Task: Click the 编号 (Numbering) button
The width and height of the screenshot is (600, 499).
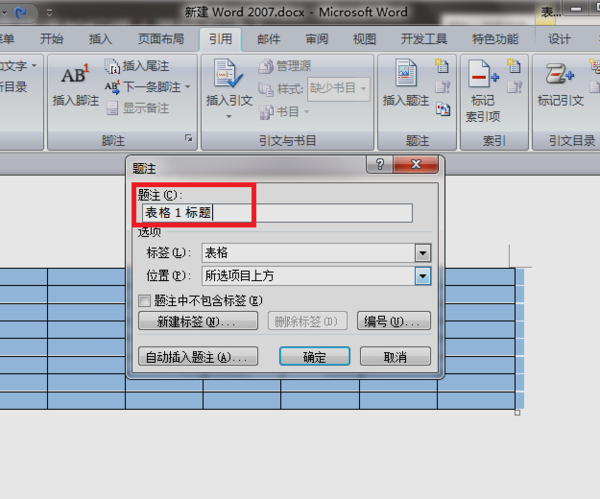Action: coord(394,321)
